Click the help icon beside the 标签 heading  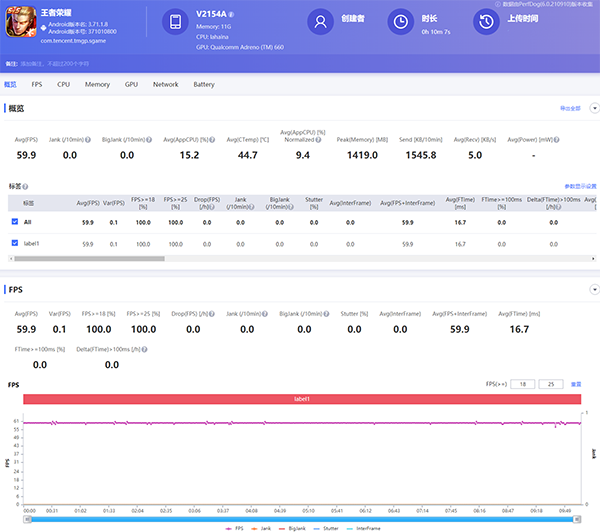[26, 186]
